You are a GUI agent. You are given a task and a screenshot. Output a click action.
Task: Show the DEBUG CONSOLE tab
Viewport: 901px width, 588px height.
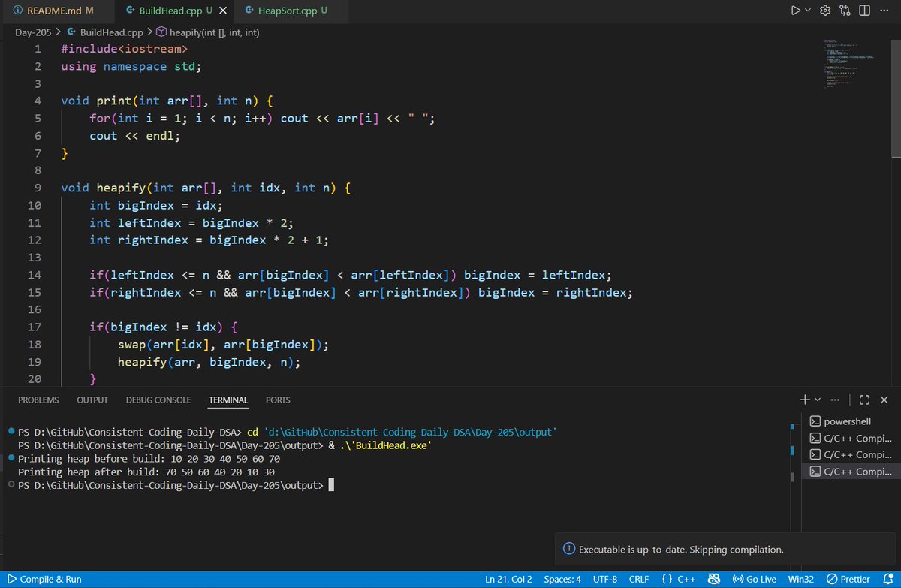pos(158,400)
